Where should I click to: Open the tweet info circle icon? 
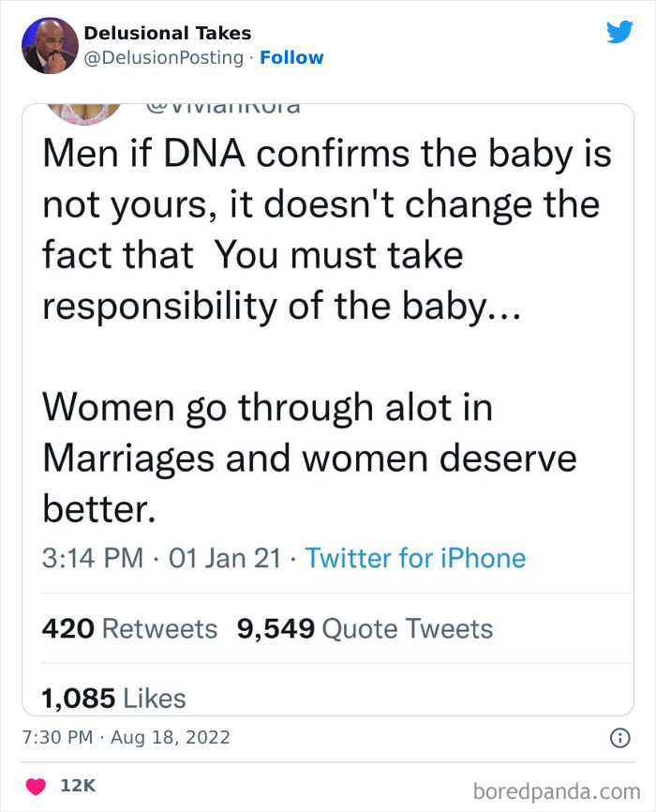click(619, 739)
